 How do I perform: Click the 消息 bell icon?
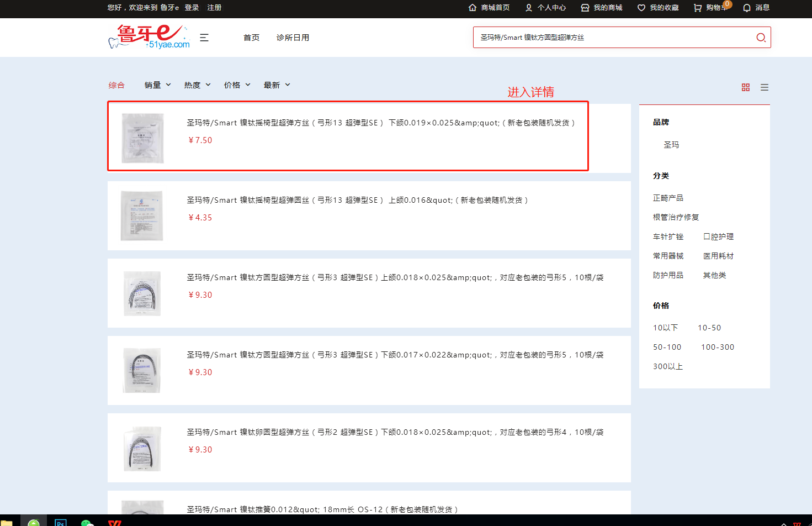click(747, 8)
